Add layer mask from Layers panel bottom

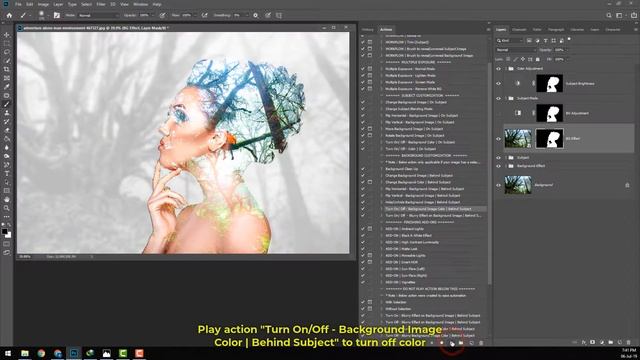pyautogui.click(x=592, y=342)
